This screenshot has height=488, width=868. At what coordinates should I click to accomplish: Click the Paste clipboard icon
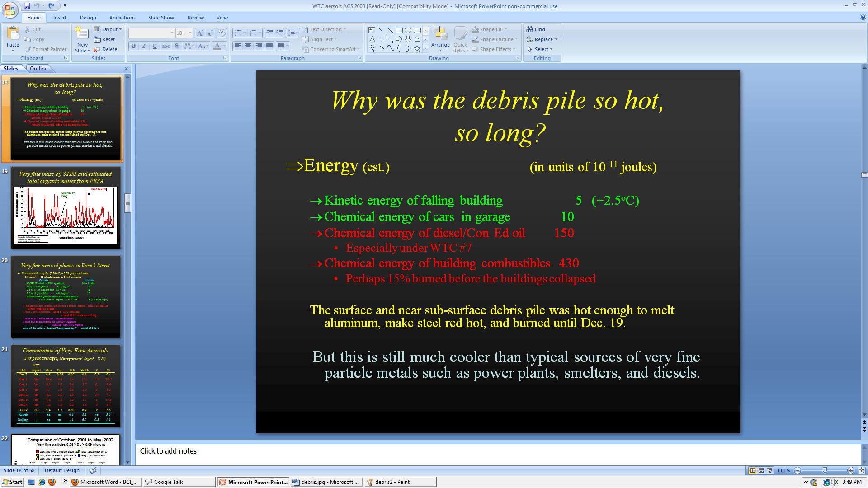[13, 34]
